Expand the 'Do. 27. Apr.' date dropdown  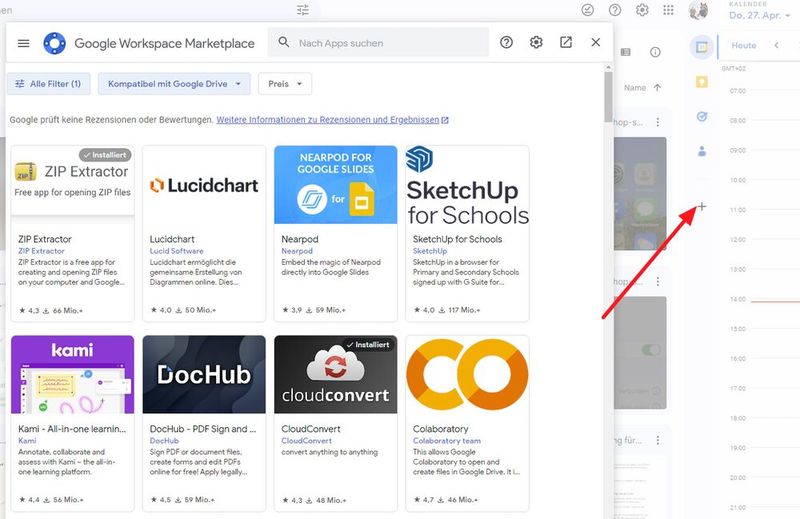pyautogui.click(x=760, y=15)
